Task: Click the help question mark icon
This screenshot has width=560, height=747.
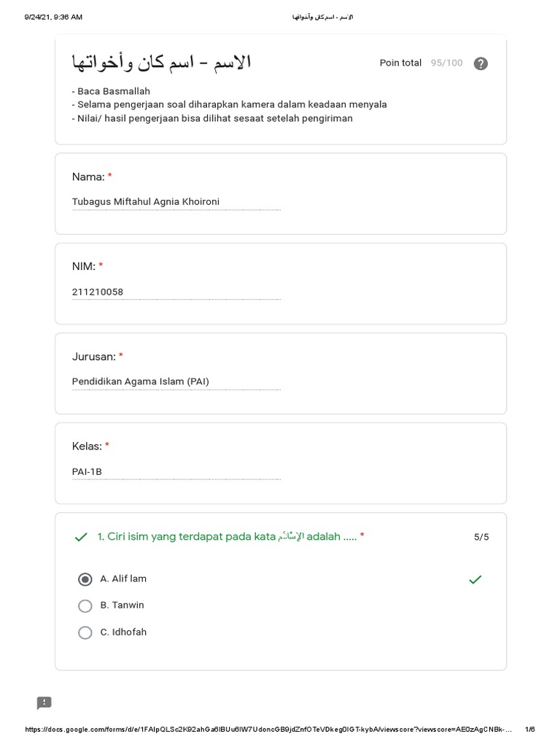Action: point(480,63)
